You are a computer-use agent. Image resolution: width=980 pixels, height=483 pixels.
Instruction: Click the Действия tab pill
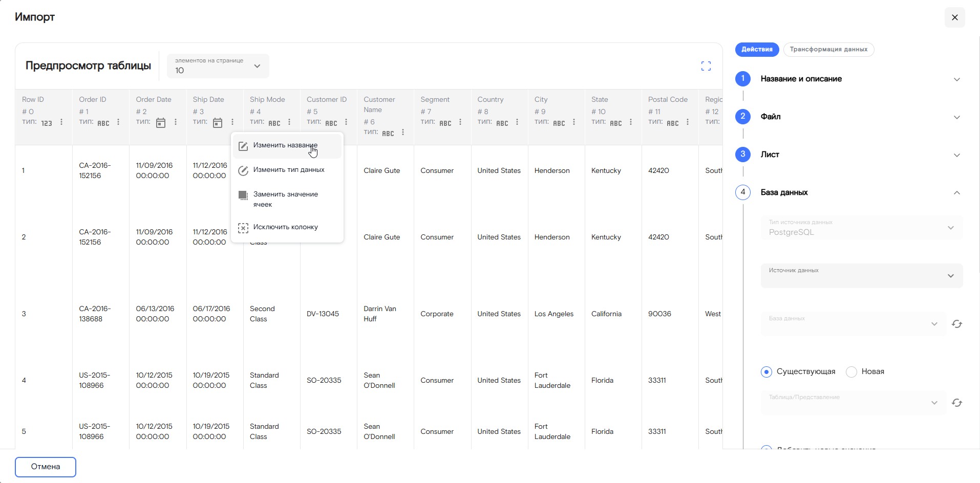757,50
